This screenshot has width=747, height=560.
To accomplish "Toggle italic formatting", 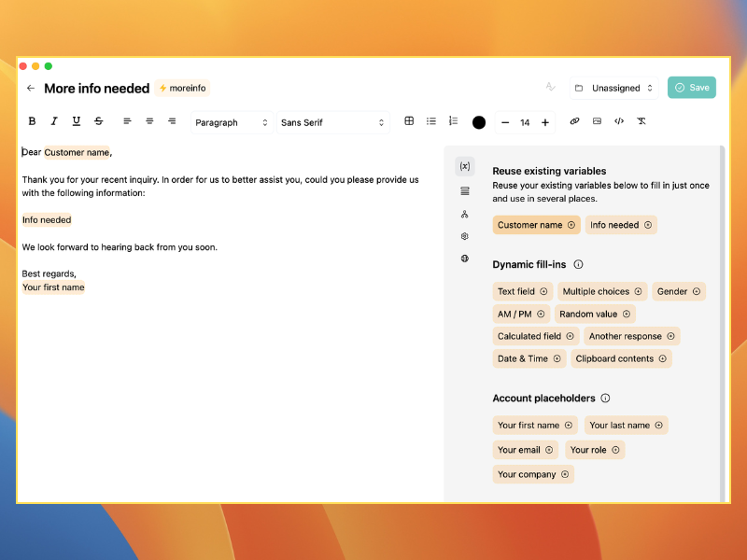I will pyautogui.click(x=54, y=121).
